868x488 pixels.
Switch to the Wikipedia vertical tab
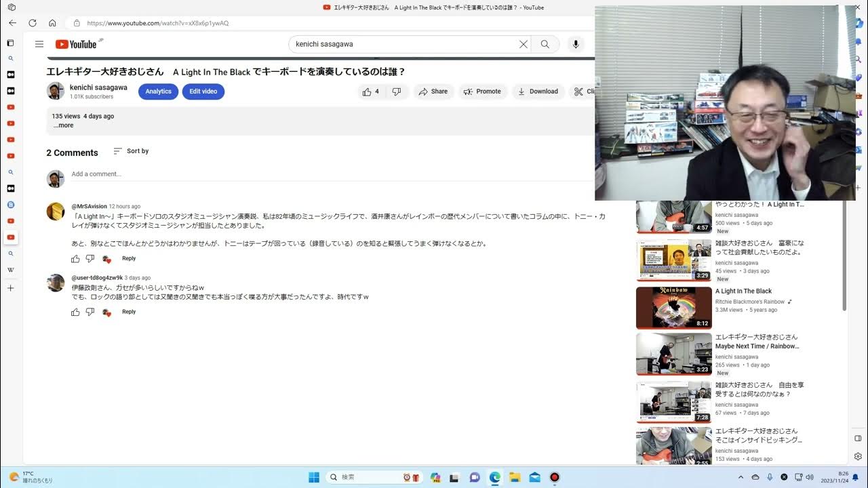pyautogui.click(x=10, y=270)
